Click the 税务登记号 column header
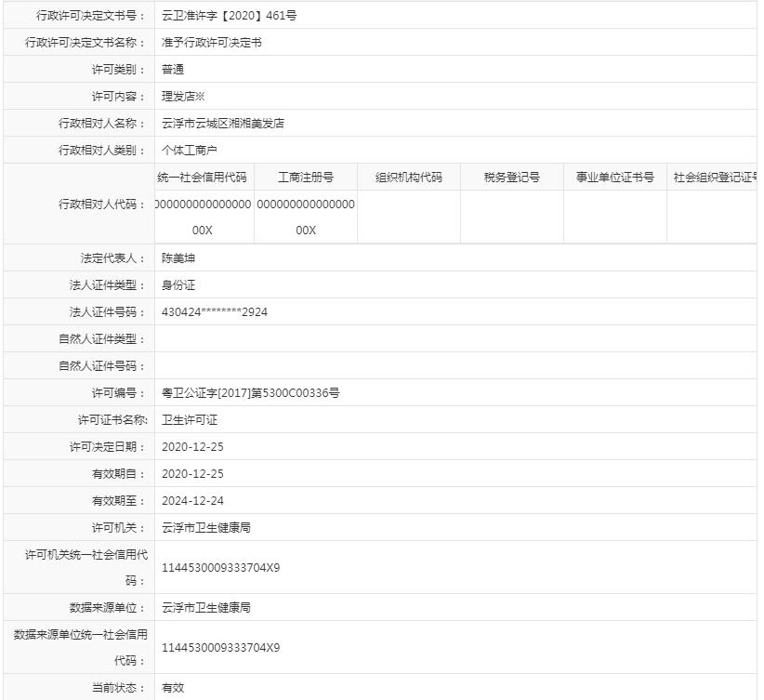This screenshot has height=700, width=764. point(511,177)
